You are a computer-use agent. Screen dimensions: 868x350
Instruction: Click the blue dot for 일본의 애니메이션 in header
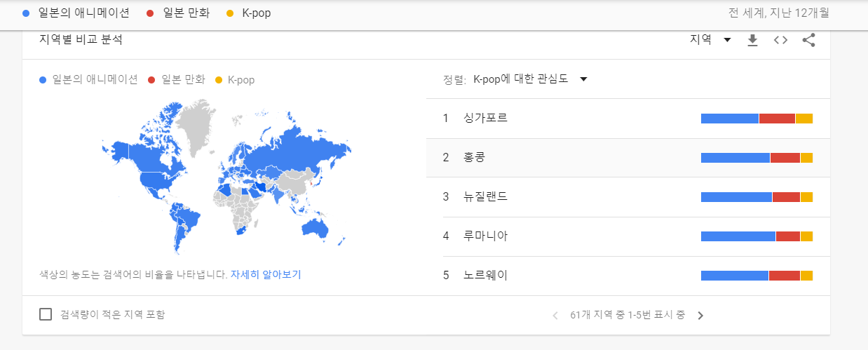point(26,13)
